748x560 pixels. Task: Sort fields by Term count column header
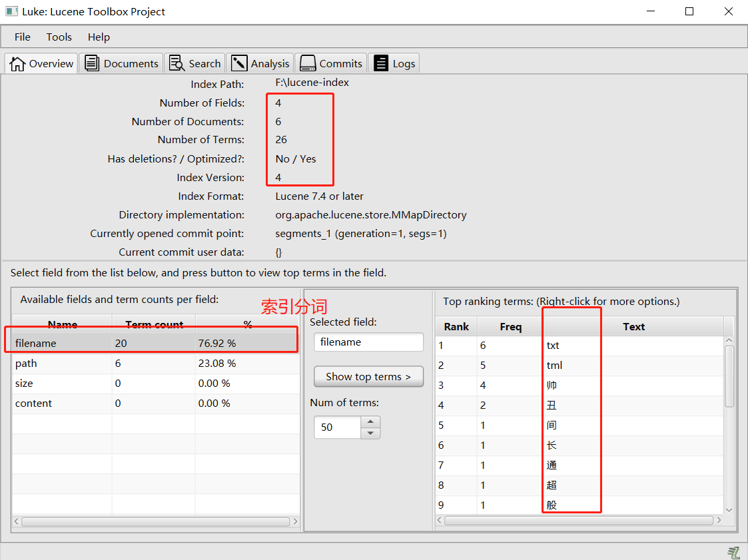[x=154, y=324]
